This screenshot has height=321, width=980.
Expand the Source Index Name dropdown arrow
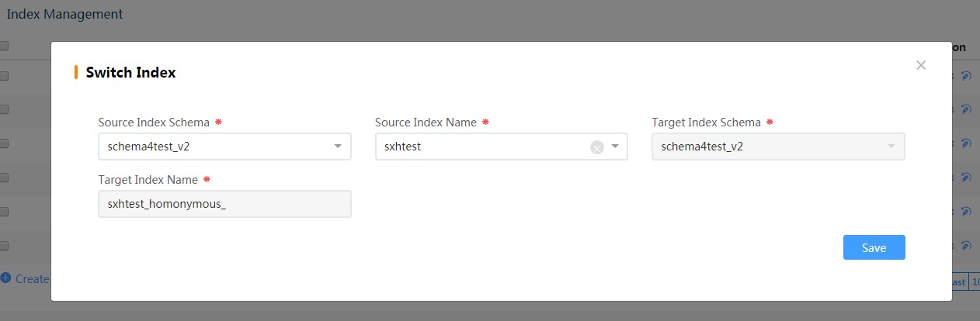(615, 147)
